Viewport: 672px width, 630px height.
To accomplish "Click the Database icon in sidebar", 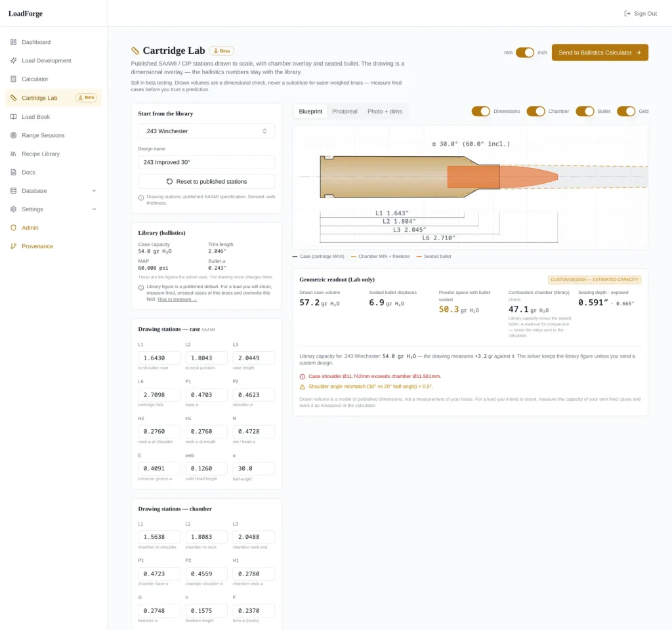I will pos(13,191).
